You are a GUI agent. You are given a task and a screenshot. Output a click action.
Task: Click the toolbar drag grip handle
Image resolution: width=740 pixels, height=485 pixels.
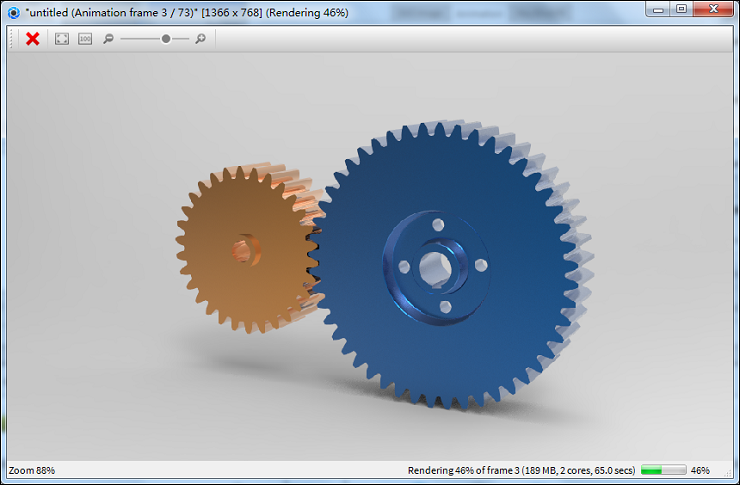11,39
